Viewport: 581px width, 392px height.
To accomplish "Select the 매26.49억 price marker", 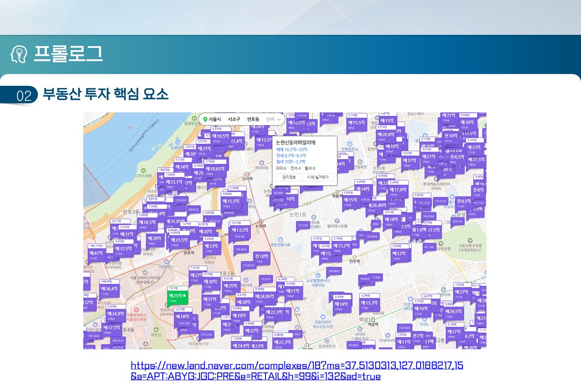I will click(378, 206).
